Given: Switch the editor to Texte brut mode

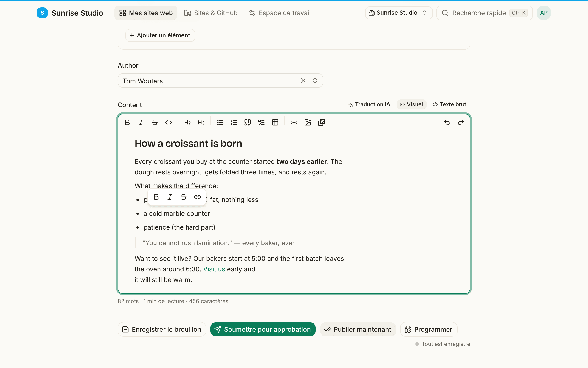Looking at the screenshot, I should click(x=449, y=104).
